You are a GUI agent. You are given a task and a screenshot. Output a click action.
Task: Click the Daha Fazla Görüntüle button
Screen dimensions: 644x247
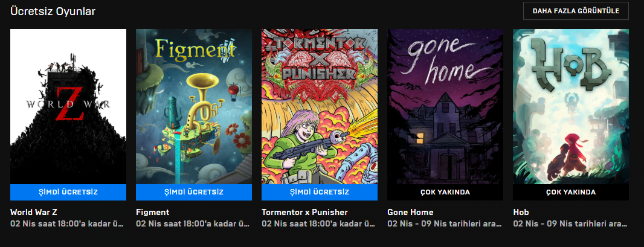576,11
